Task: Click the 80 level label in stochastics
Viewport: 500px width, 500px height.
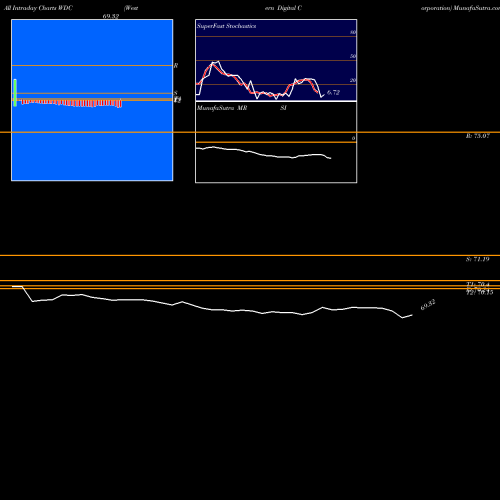Action: pyautogui.click(x=353, y=32)
